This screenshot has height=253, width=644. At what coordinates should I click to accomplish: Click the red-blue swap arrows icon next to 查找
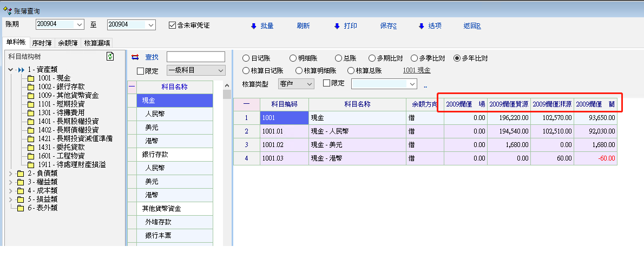135,57
